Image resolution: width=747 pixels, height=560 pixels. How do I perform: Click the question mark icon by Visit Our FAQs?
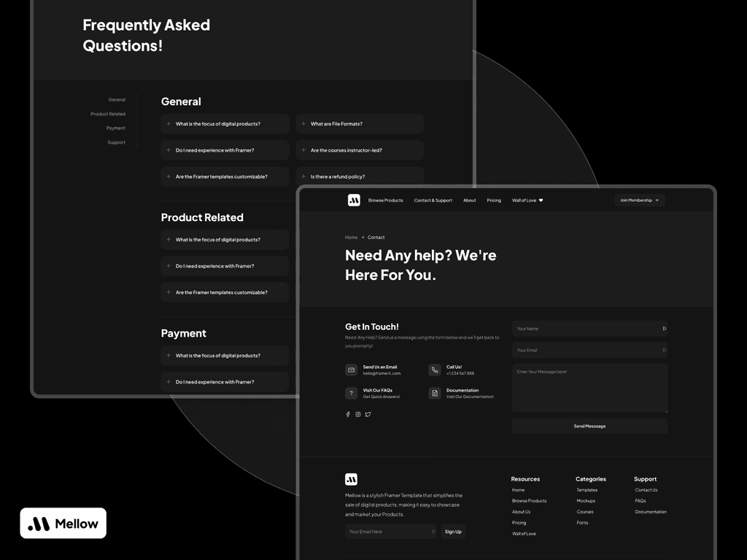click(x=351, y=393)
